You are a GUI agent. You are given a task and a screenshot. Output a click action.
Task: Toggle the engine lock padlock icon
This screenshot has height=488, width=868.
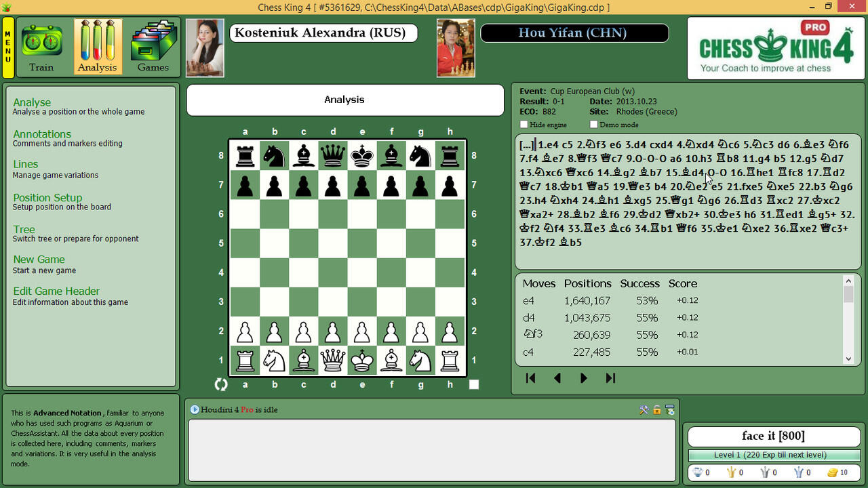click(x=657, y=410)
